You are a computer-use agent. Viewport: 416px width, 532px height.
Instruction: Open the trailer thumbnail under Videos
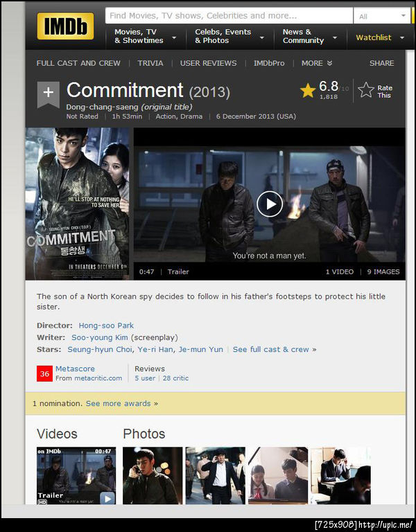point(76,475)
